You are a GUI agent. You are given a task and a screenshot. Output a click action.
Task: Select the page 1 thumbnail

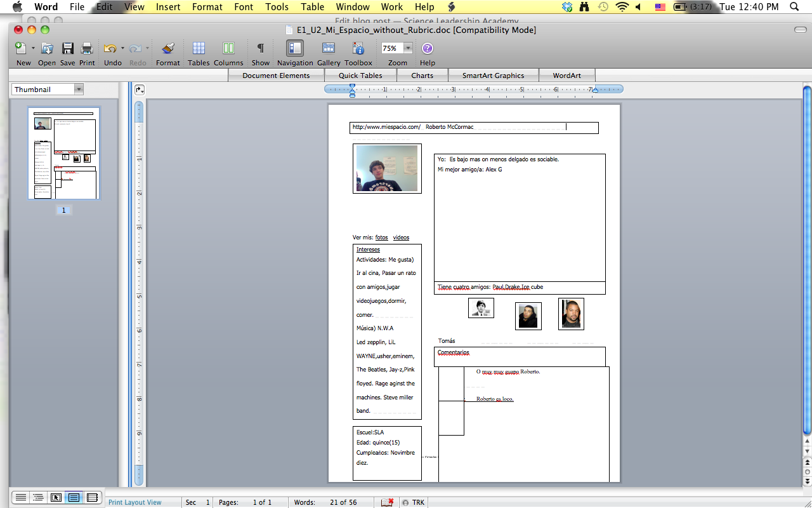pos(63,153)
